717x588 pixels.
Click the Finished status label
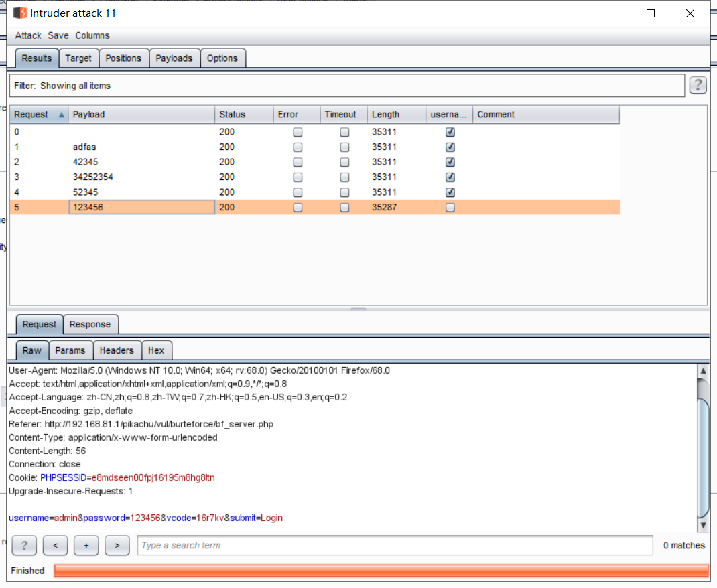click(x=27, y=571)
